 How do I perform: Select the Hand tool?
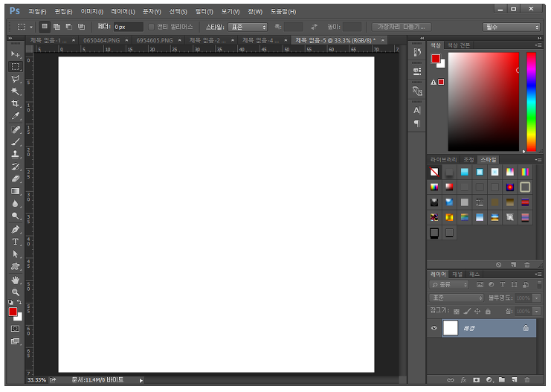click(16, 280)
